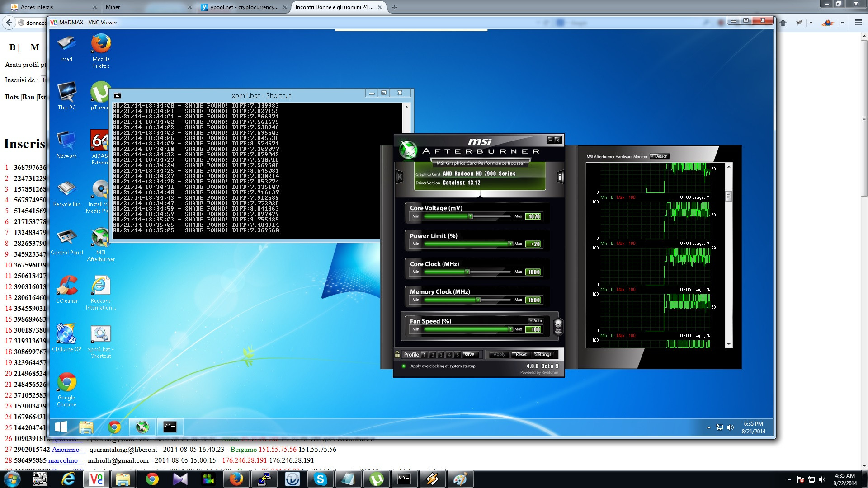Click profile lock padlock icon
This screenshot has width=868, height=488.
pos(397,355)
